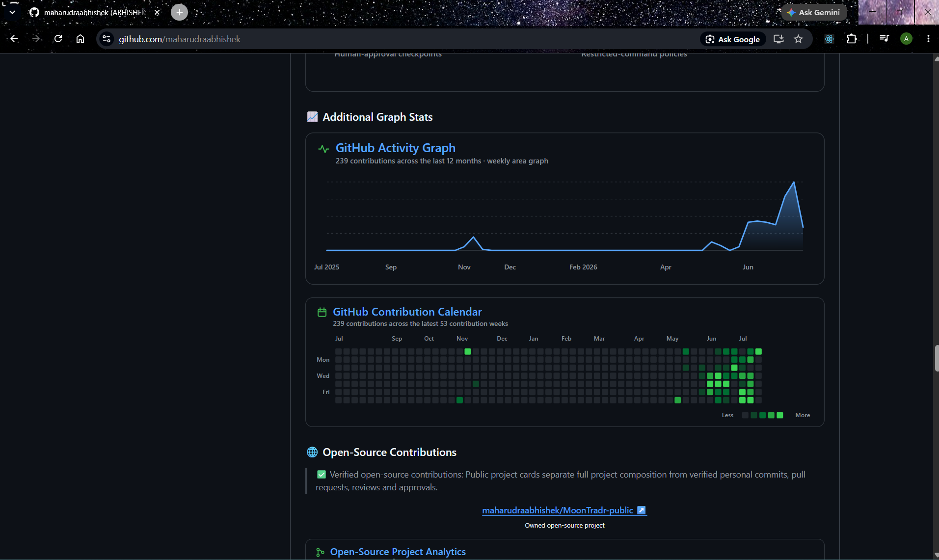
Task: Open the GitHub Contribution Calendar heading link
Action: click(x=407, y=312)
